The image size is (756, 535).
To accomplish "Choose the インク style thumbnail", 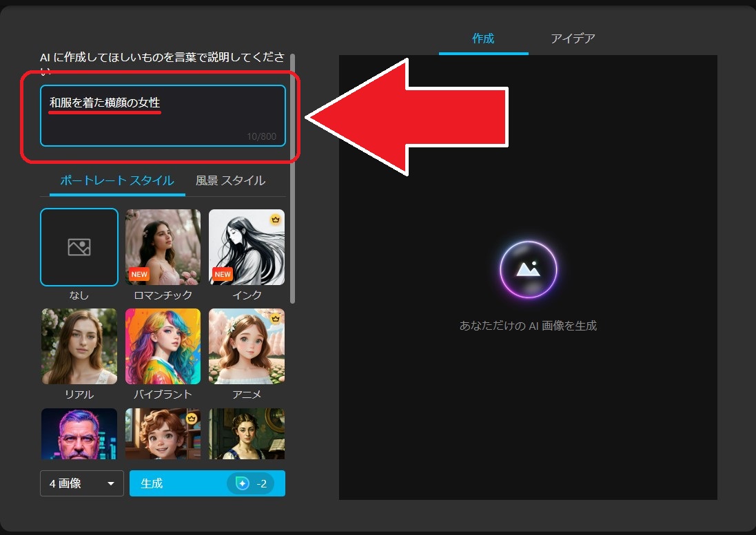I will [x=246, y=246].
